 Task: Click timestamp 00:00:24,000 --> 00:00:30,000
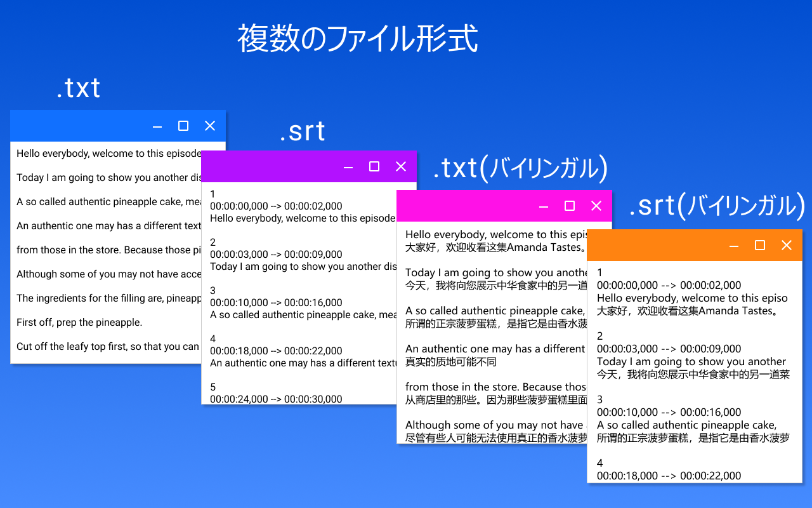[x=276, y=399]
